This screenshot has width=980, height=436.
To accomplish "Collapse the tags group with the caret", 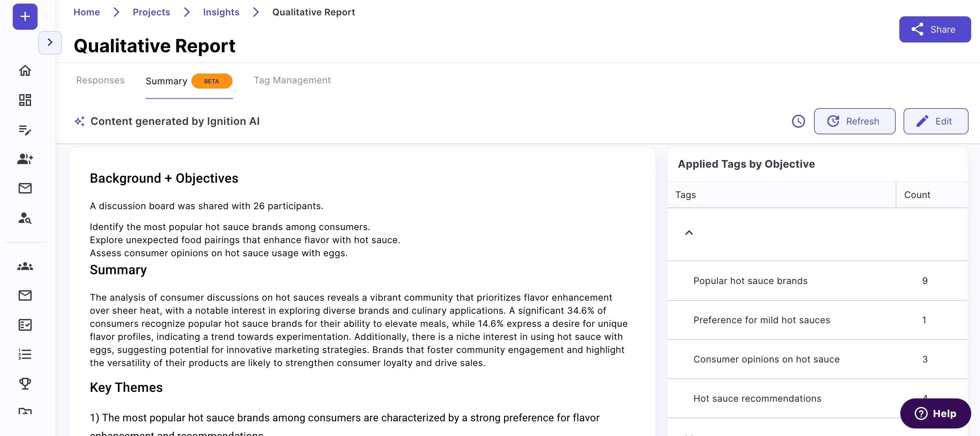I will pos(689,233).
